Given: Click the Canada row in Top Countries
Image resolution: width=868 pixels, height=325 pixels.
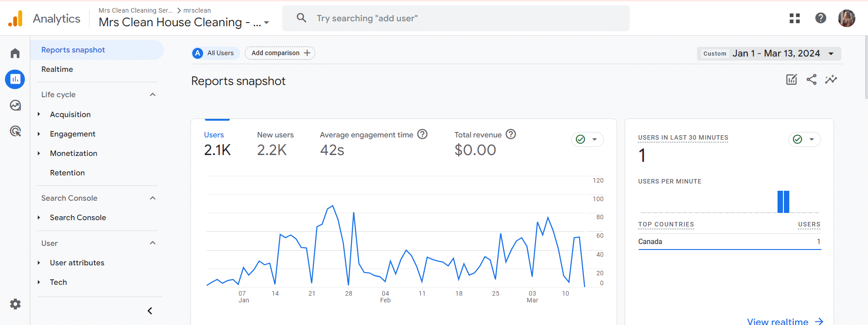Looking at the screenshot, I should [x=730, y=242].
